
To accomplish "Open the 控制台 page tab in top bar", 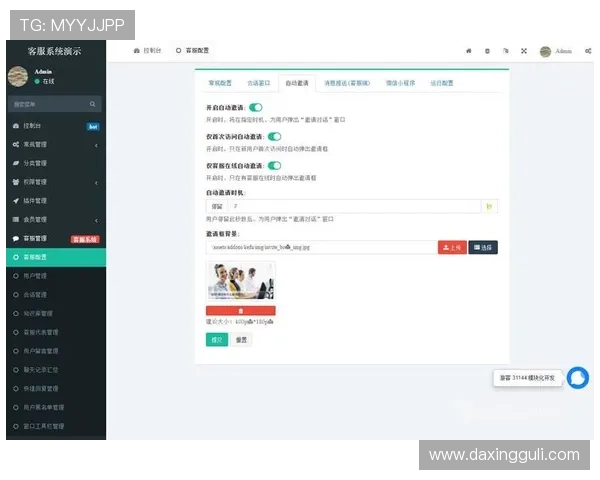I will [x=147, y=51].
